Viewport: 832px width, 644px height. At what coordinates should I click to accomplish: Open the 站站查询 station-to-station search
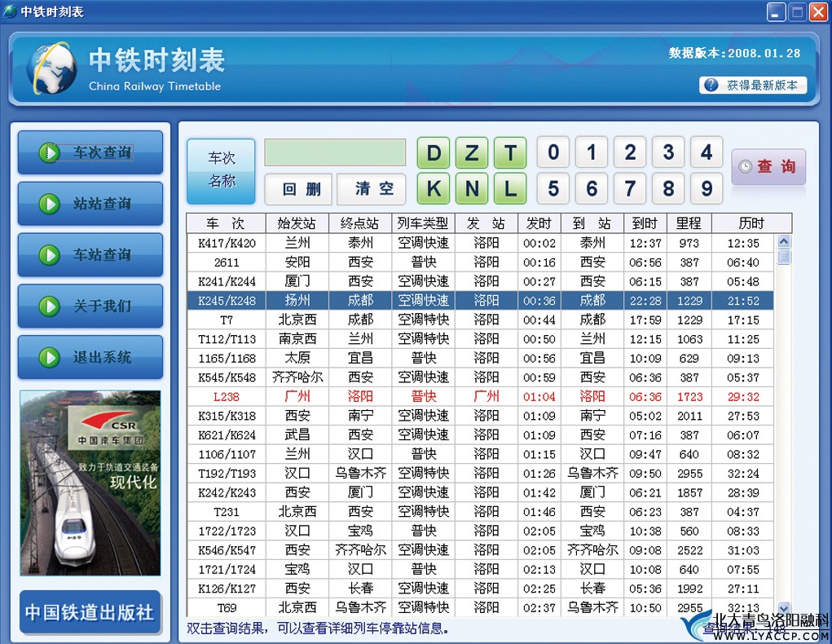90,204
